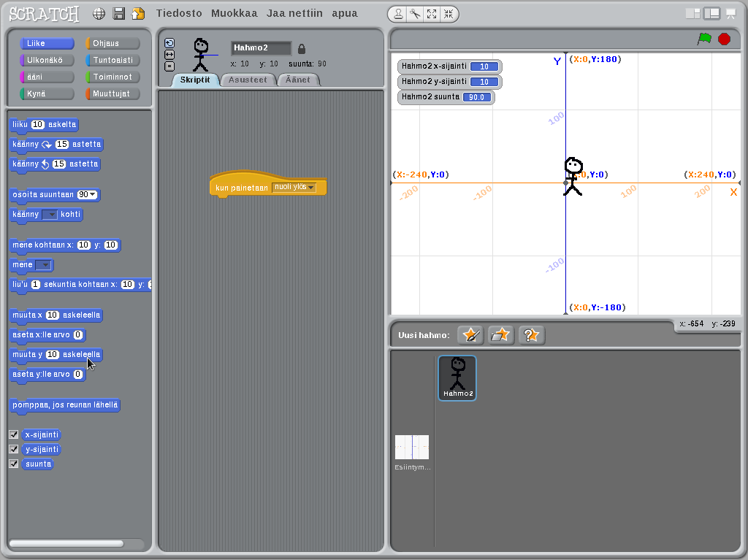The width and height of the screenshot is (748, 560).
Task: Disable the suunta checkbox
Action: (x=13, y=464)
